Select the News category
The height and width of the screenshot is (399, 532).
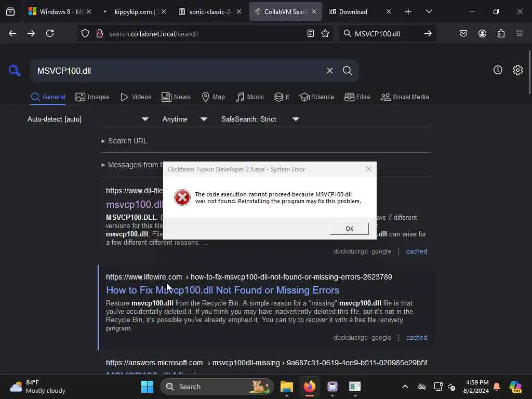click(176, 97)
